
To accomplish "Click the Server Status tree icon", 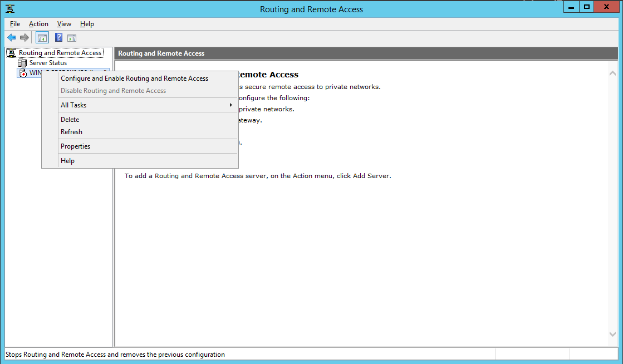I will [22, 63].
